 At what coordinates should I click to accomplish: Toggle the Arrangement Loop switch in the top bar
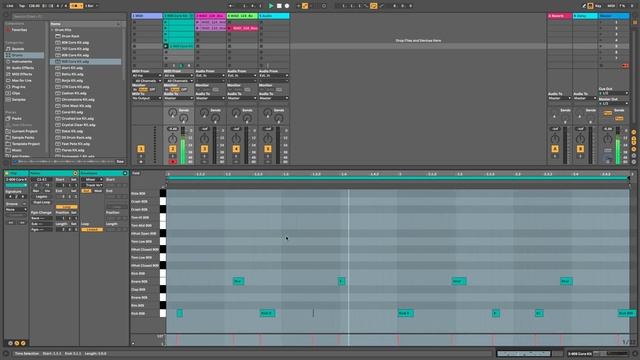pos(373,6)
